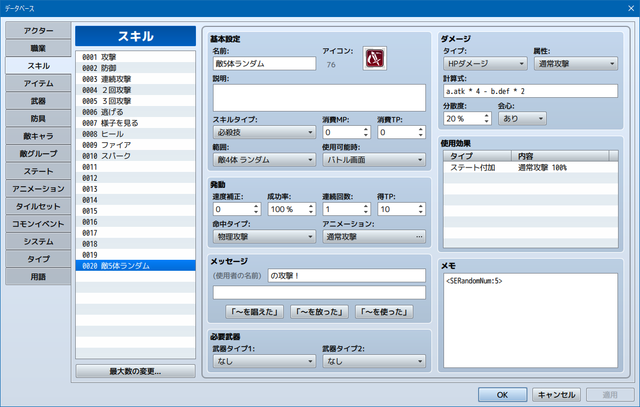The width and height of the screenshot is (640, 407).
Task: Click the OK button
Action: [x=502, y=395]
